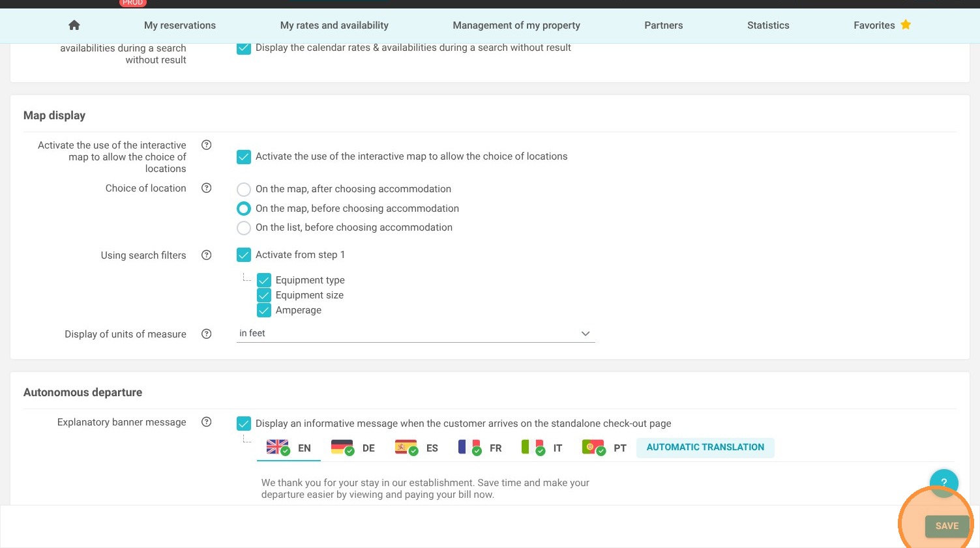Switch to the PT language tab
The image size is (980, 548).
coord(604,448)
